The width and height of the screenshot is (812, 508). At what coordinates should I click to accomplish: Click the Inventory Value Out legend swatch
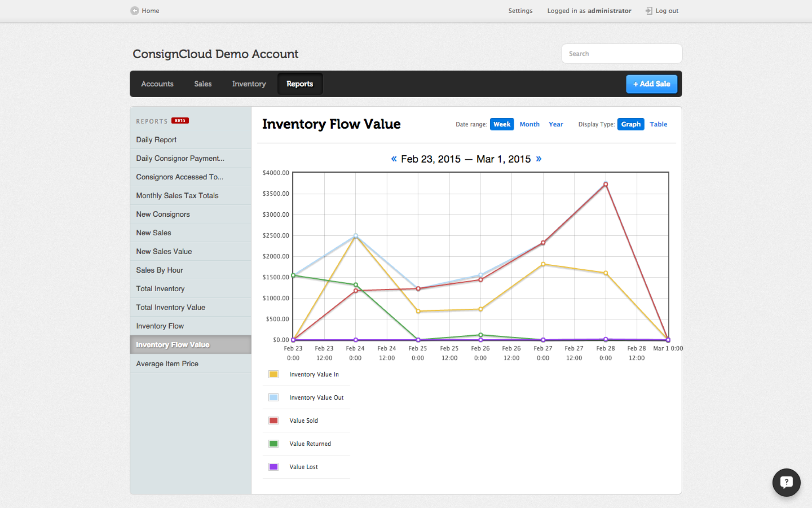273,397
